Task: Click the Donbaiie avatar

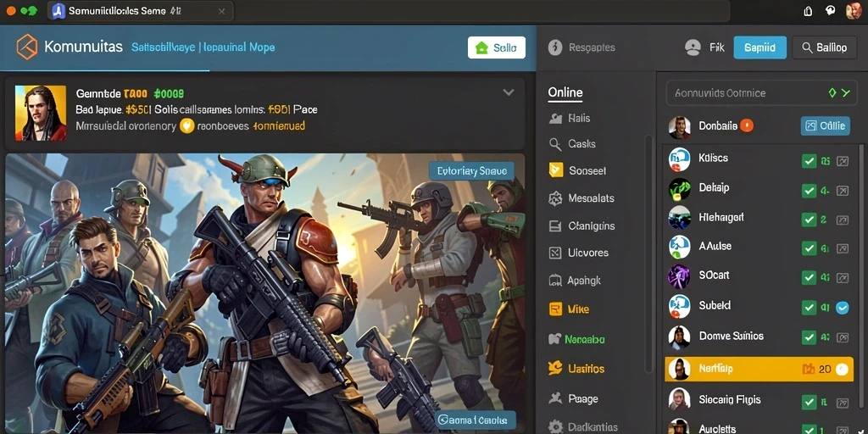Action: [x=679, y=127]
